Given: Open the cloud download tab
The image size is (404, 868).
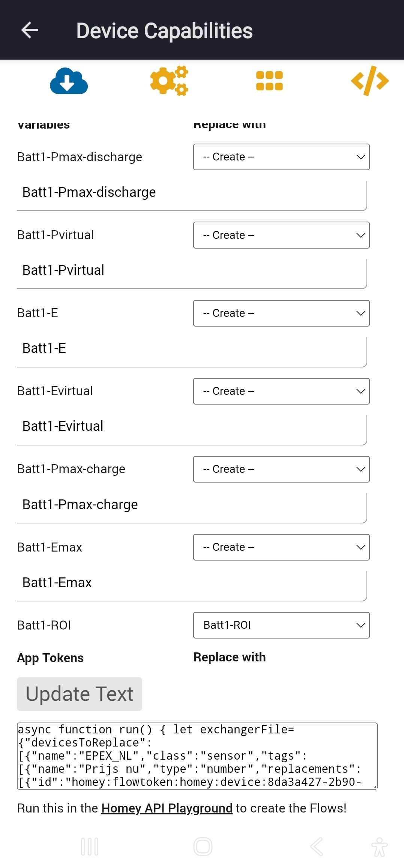Looking at the screenshot, I should [x=69, y=81].
